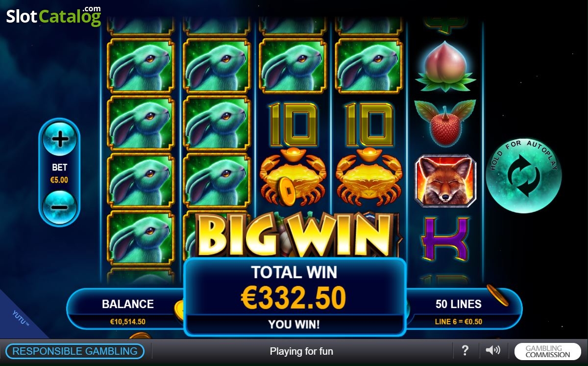Screen dimensions: 588x366
Task: Click the Gambling Commission logo
Action: 547,351
